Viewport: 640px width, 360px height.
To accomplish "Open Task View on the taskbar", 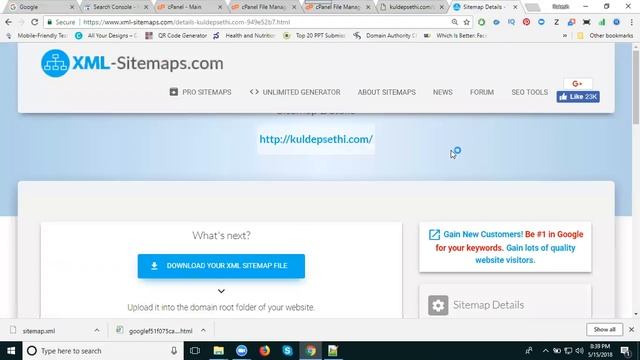I will (x=195, y=351).
